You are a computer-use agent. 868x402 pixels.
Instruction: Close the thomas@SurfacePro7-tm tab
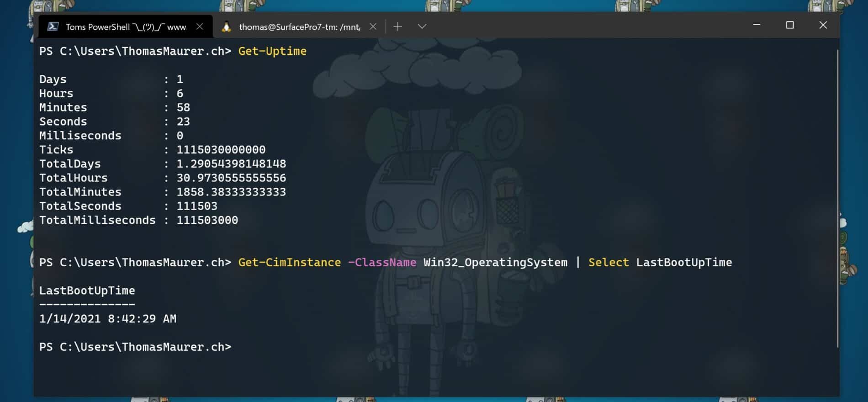[373, 26]
